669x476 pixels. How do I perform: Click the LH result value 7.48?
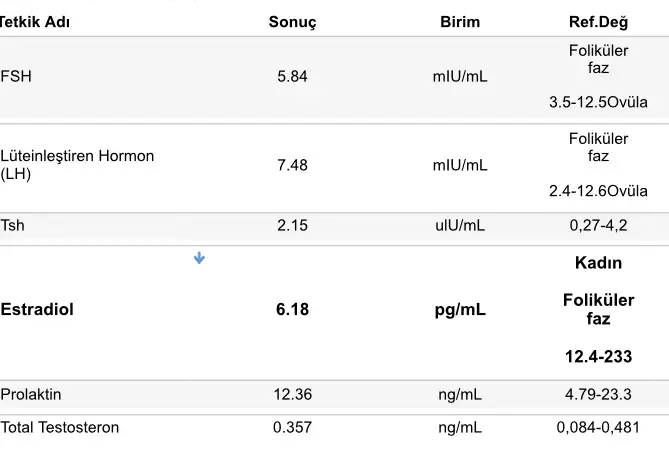click(x=292, y=165)
